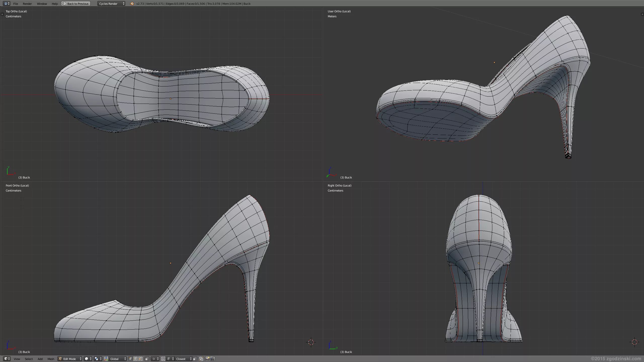This screenshot has height=362, width=644.
Task: Toggle limit selection to visible
Action: 147,359
